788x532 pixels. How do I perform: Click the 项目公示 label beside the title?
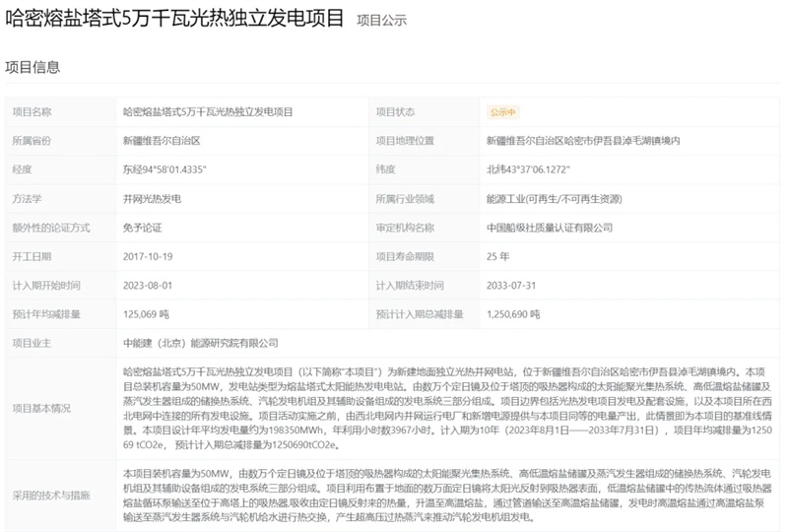coord(380,20)
